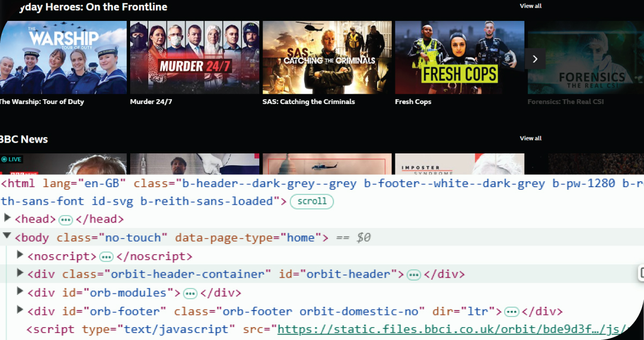This screenshot has width=644, height=340.
Task: View all Everyday Heroes programmes
Action: [x=530, y=6]
